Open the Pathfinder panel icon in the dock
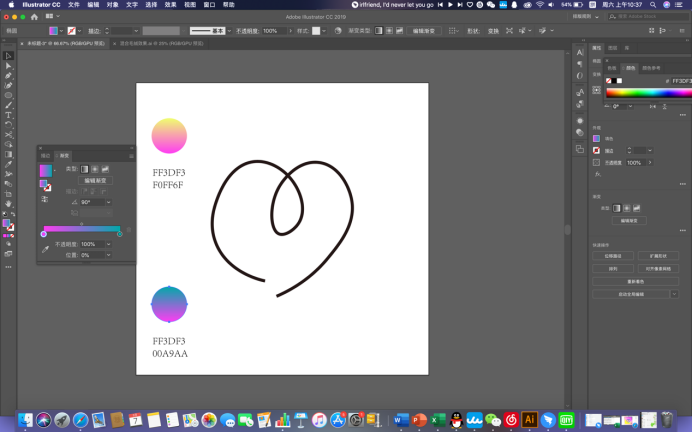 pos(580,149)
